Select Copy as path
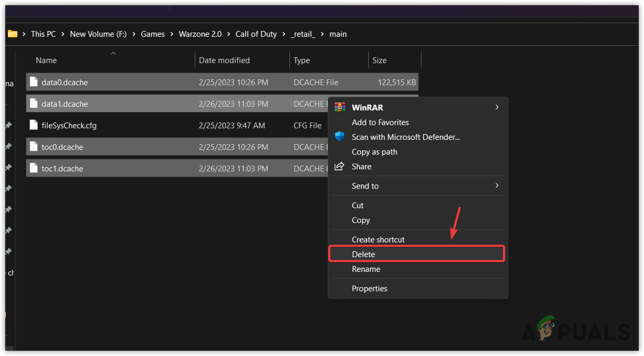 tap(374, 151)
